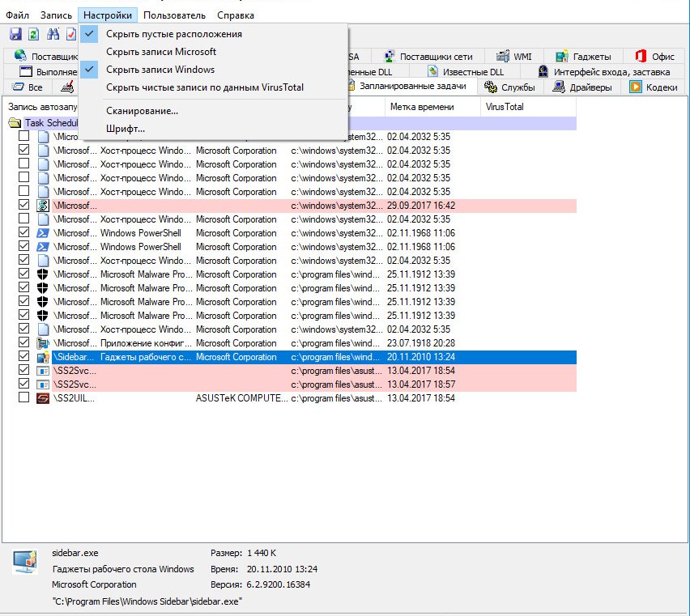Click the window icon of Интерфейс входа, заставка
Viewport: 690px width, 616px height.
point(543,71)
